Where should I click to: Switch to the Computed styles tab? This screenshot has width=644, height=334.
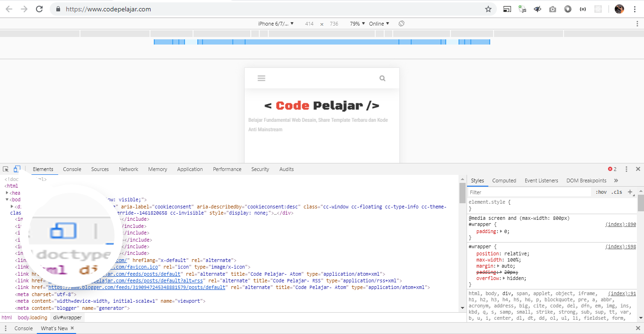tap(504, 181)
